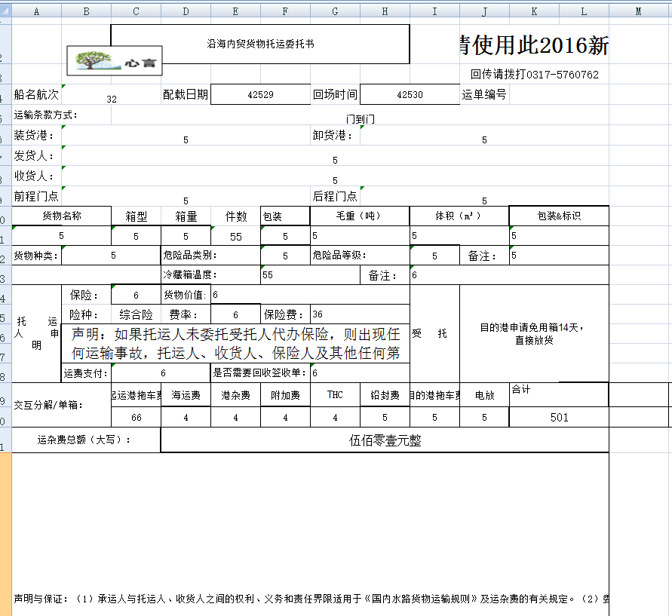Image resolution: width=672 pixels, height=616 pixels.
Task: Click the 费率 label cell
Action: click(x=186, y=314)
